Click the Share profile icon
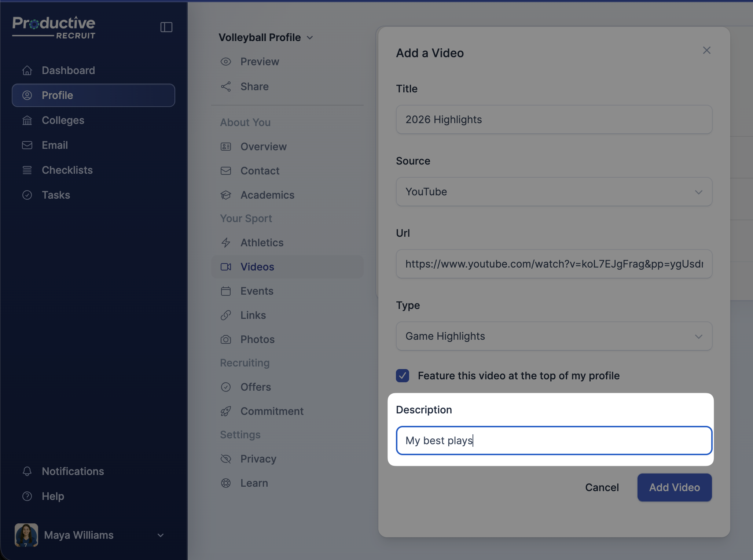 coord(226,86)
